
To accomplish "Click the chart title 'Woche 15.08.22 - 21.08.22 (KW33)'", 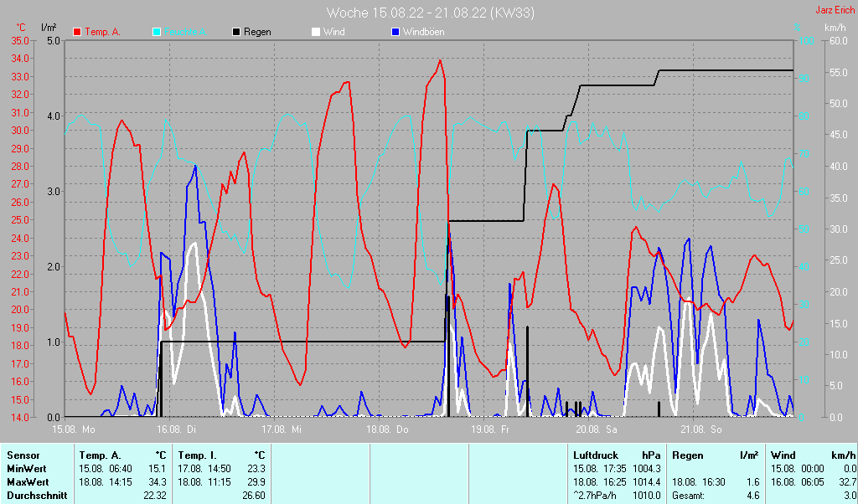I will tap(431, 13).
